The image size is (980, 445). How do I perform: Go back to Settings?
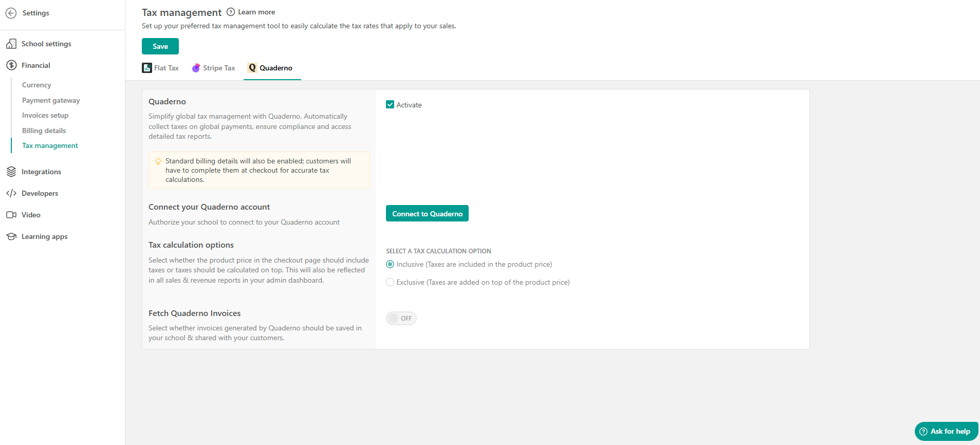(35, 13)
